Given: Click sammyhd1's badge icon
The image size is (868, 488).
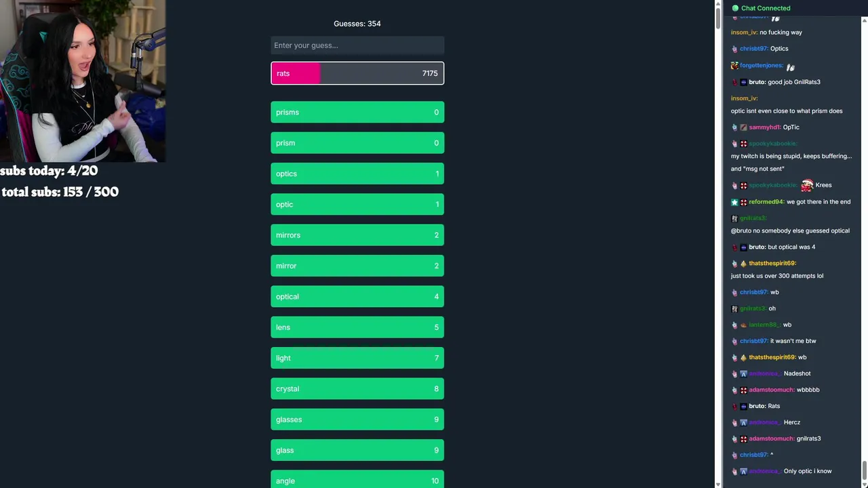Looking at the screenshot, I should (743, 127).
